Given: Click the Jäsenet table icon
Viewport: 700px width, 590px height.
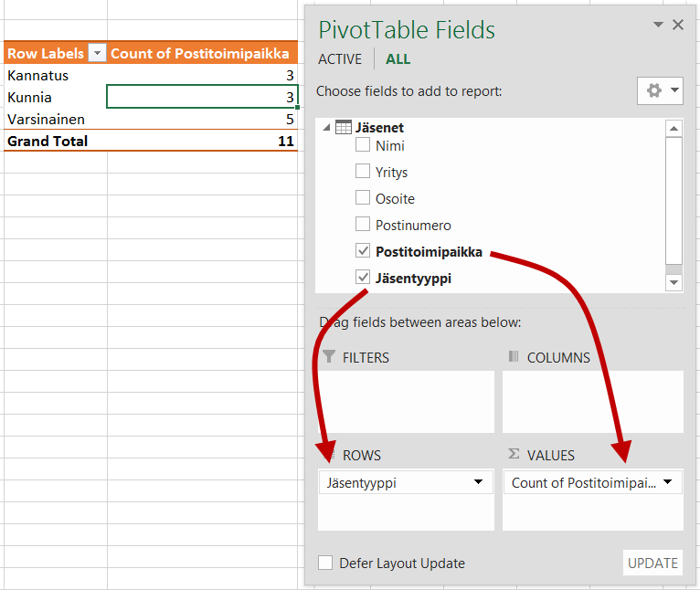Looking at the screenshot, I should 344,128.
